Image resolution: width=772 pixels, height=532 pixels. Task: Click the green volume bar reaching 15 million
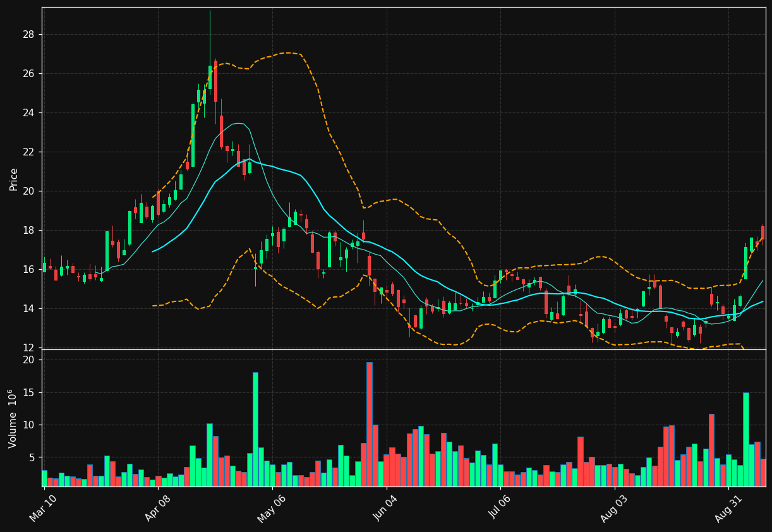point(746,439)
